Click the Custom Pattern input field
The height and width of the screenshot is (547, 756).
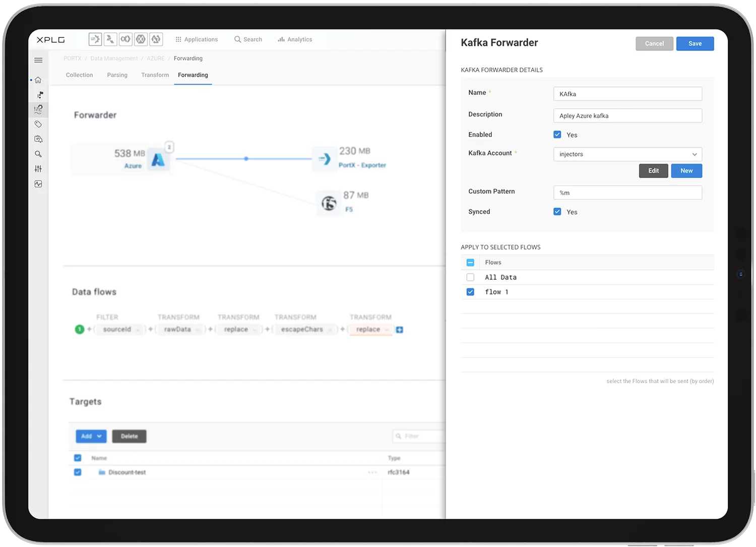627,193
